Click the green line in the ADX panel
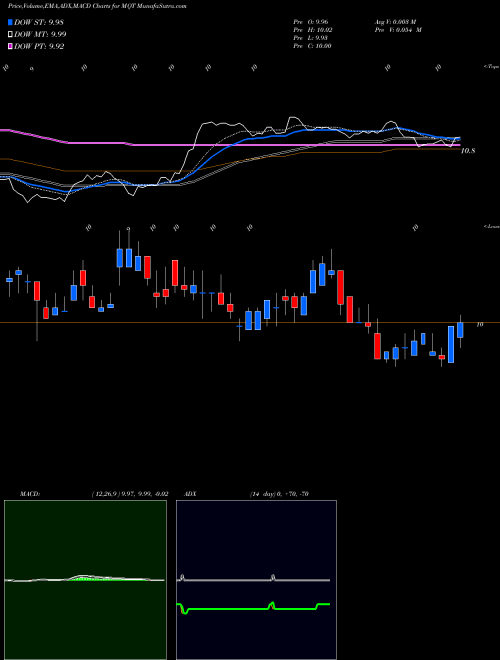 (x=254, y=608)
